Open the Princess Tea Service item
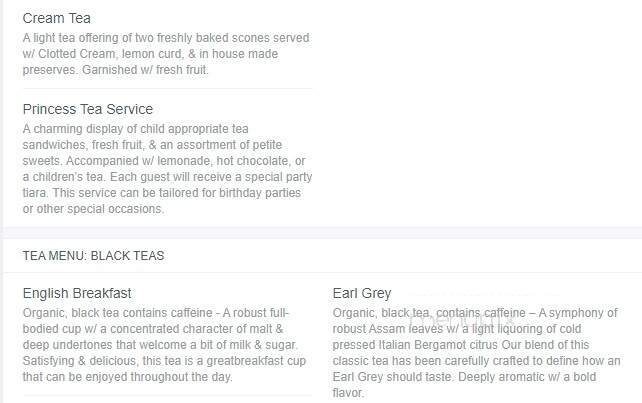The width and height of the screenshot is (642, 403). (x=88, y=109)
